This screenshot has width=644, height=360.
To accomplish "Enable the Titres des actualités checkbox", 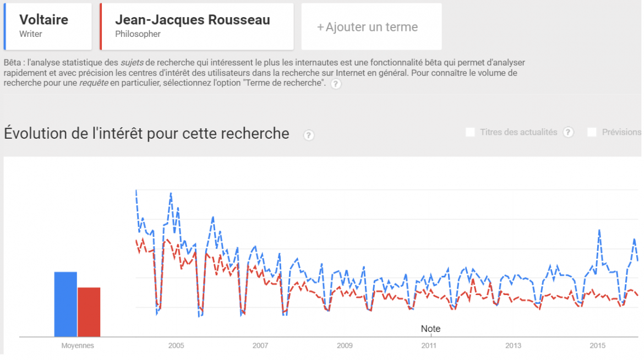I will click(x=470, y=132).
